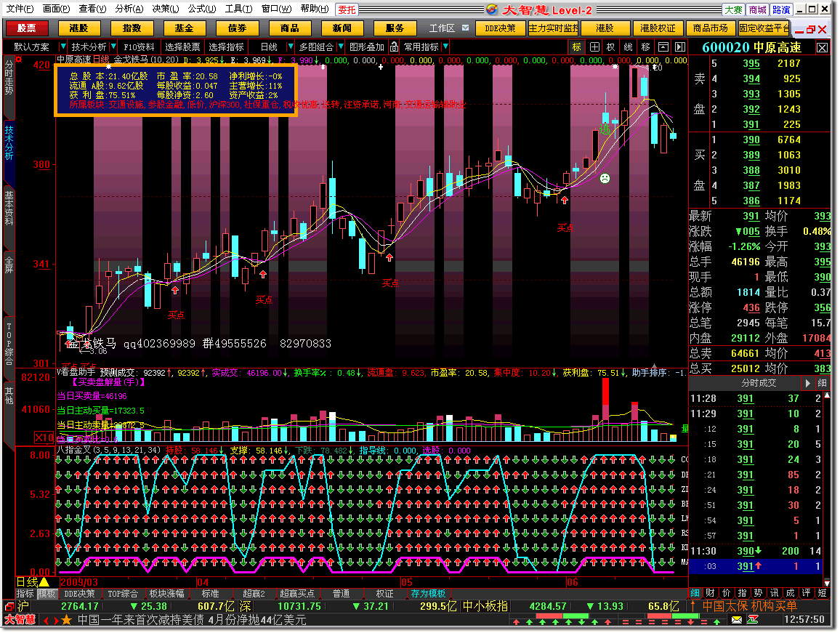Select the 讯 tab under quote panel
840x633 pixels.
tap(774, 593)
